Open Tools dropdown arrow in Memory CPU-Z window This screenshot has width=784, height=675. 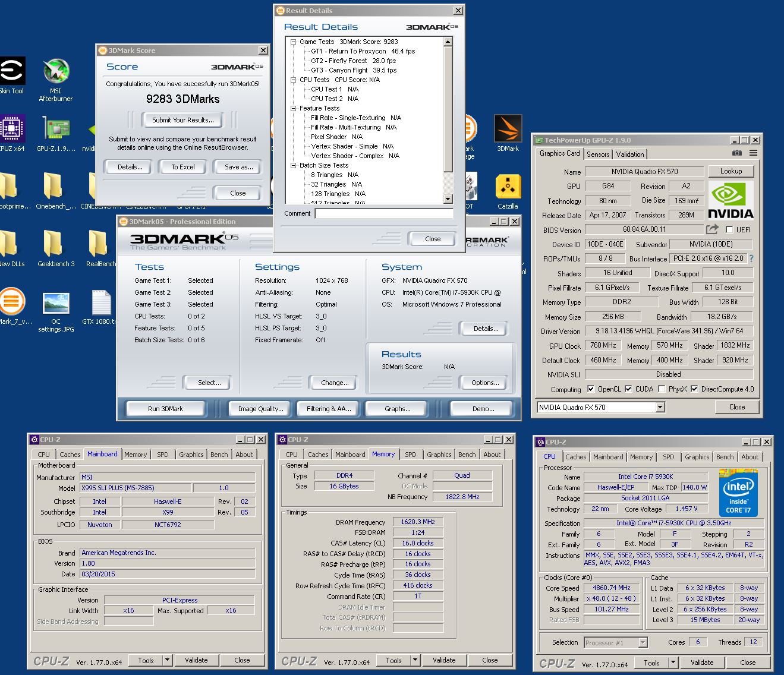click(415, 660)
